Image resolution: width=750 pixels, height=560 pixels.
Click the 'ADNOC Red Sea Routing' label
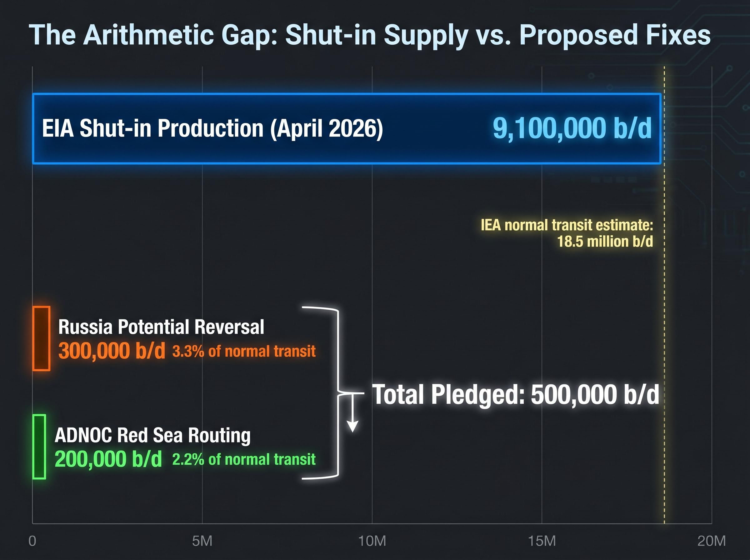coord(152,436)
